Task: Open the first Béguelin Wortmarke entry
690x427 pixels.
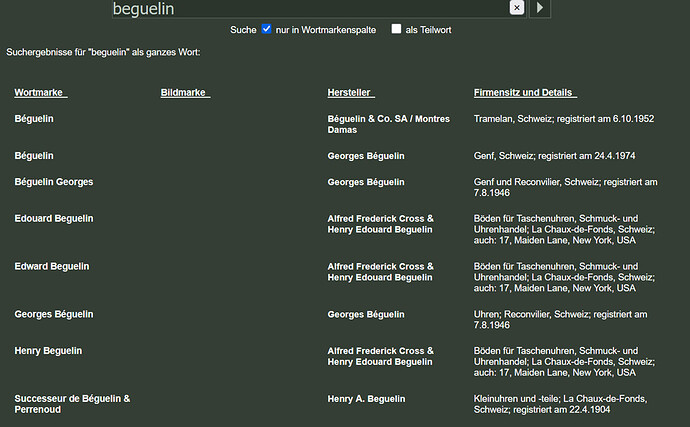Action: pyautogui.click(x=34, y=119)
